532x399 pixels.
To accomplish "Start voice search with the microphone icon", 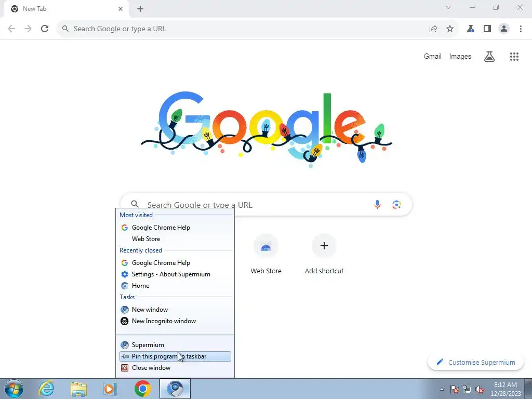I will click(377, 205).
